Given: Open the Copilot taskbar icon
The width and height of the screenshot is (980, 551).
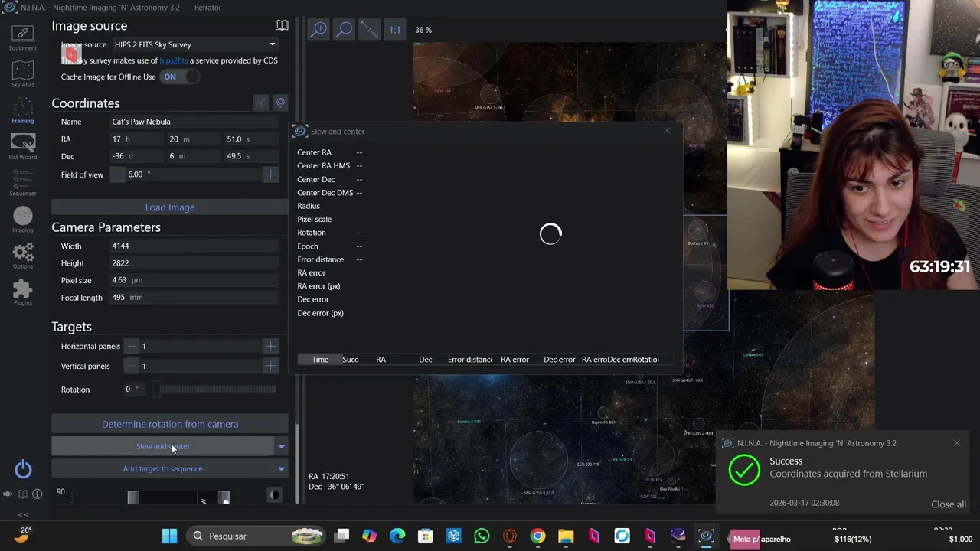Looking at the screenshot, I should 369,536.
